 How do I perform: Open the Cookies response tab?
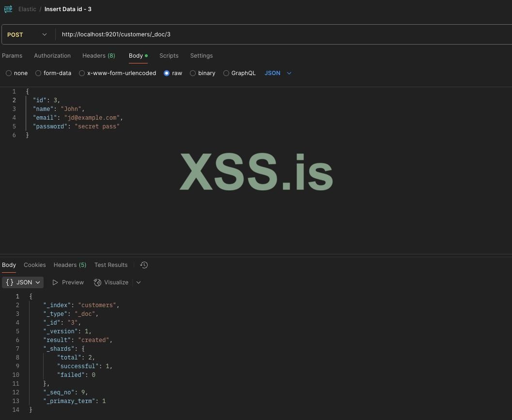coord(34,265)
